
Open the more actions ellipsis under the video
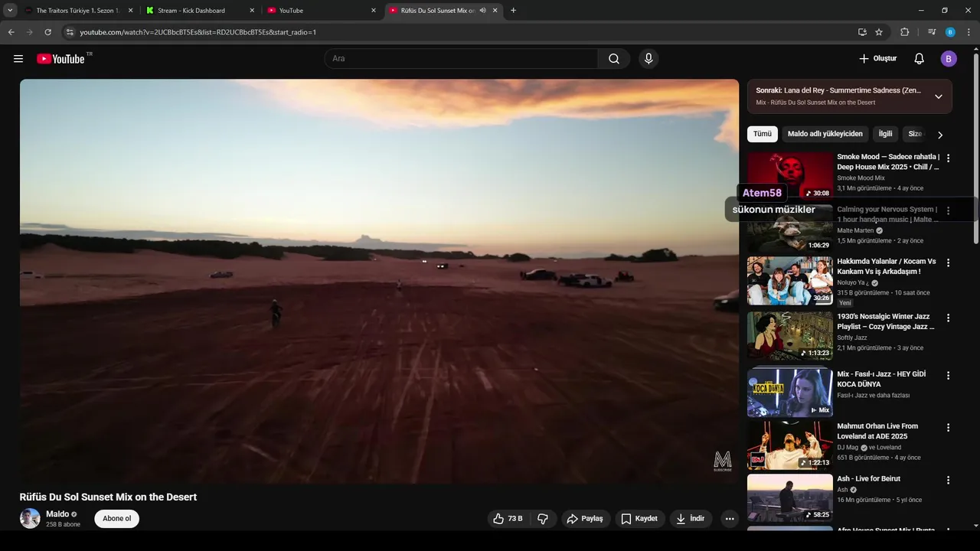point(730,519)
